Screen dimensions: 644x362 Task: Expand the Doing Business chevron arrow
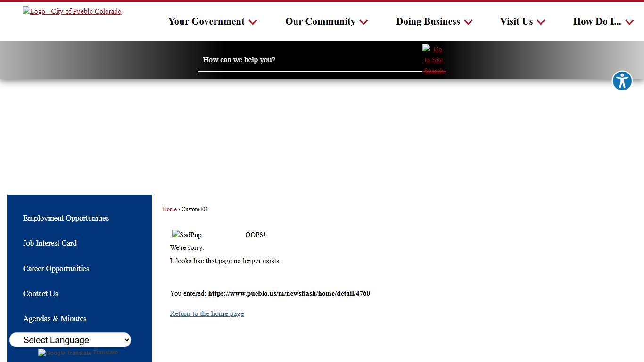coord(468,22)
